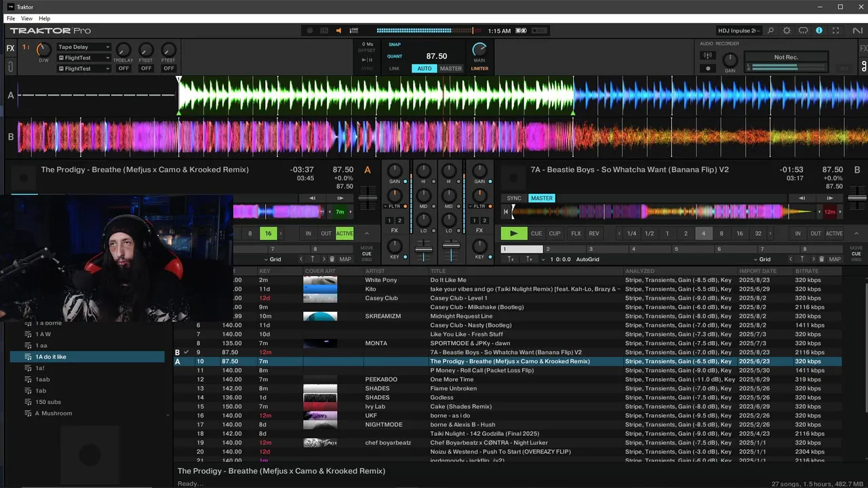868x488 pixels.
Task: Toggle TPDELAY OFF button
Action: click(x=123, y=68)
